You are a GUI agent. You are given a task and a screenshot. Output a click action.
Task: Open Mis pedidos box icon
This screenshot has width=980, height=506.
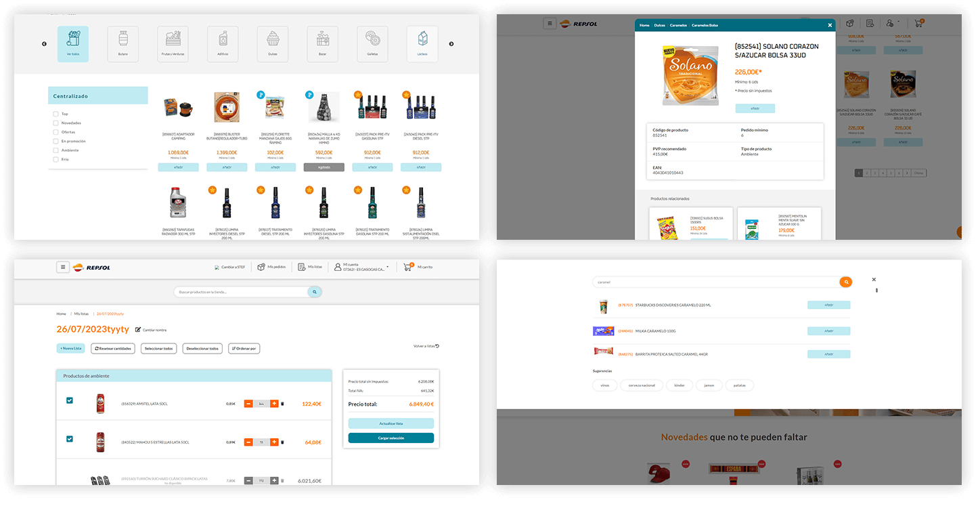coord(261,267)
